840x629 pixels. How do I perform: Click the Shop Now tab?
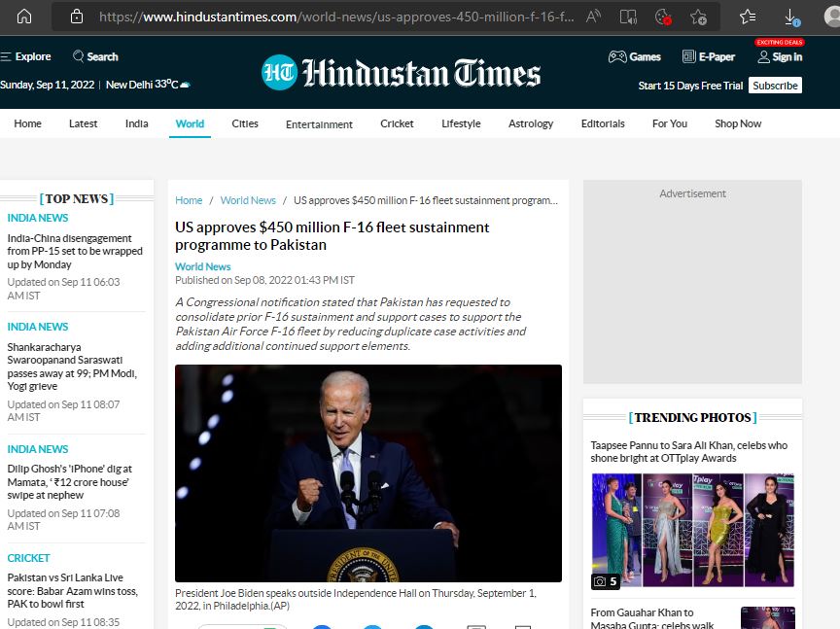point(738,123)
